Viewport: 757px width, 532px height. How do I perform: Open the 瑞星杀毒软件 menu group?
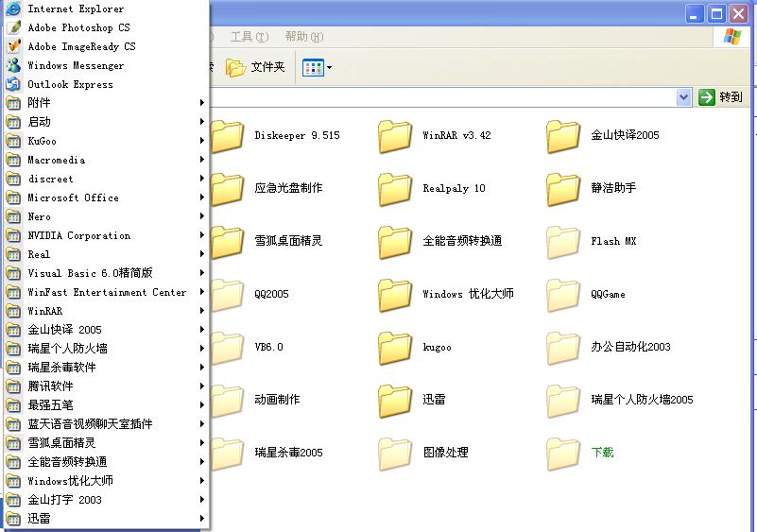[x=106, y=367]
